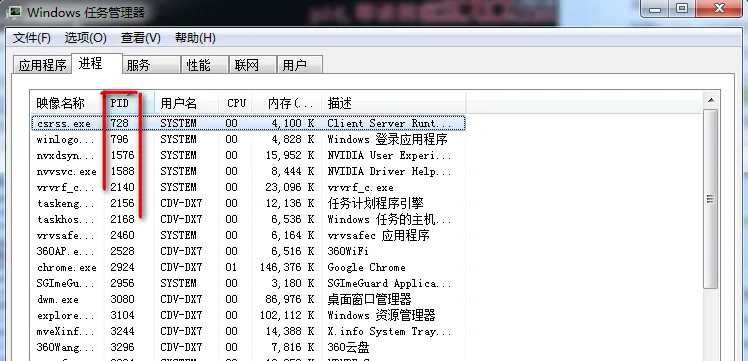
Task: Switch to the 用户 tab
Action: click(x=299, y=65)
